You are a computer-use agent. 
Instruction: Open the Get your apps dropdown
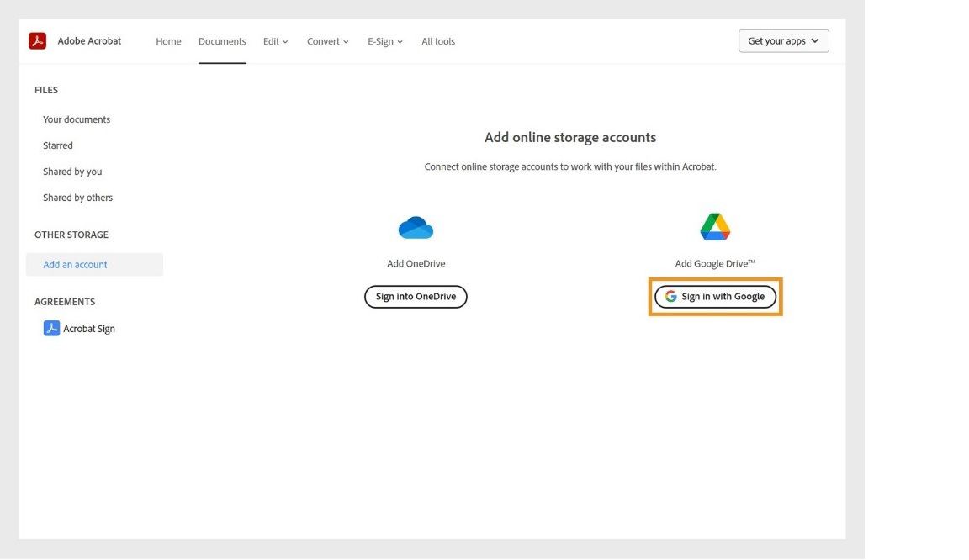click(781, 40)
